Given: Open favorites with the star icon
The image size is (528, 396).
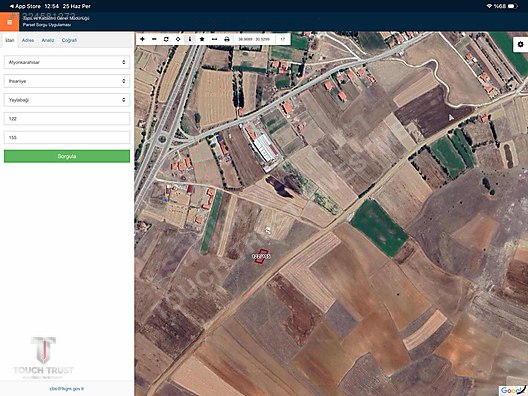Looking at the screenshot, I should [202, 39].
